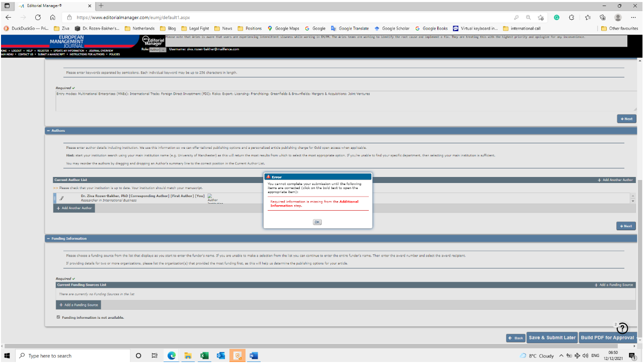Click Add Another Author link in list header

[x=615, y=180]
